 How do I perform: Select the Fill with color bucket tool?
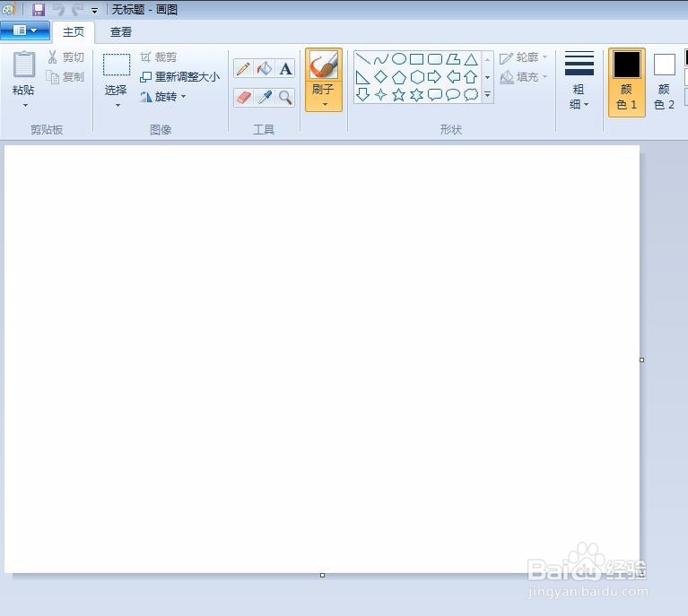[264, 69]
